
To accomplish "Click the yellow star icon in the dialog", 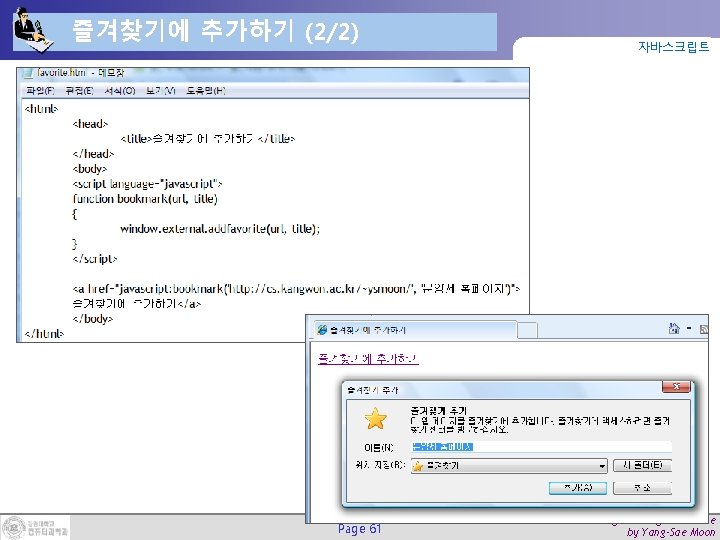I will 376,418.
